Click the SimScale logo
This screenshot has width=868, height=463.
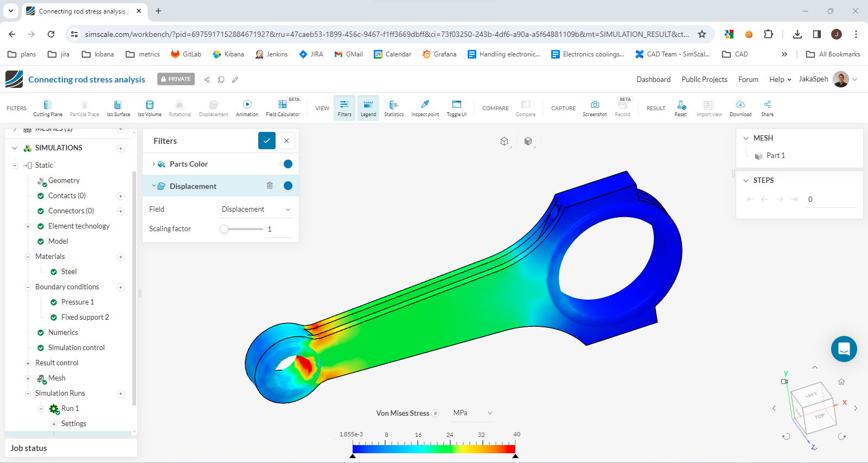(14, 79)
